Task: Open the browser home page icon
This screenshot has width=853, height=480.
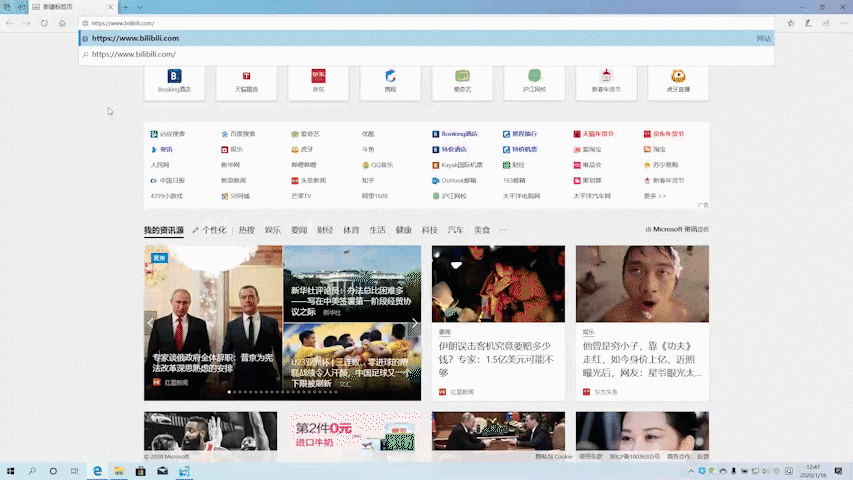Action: tap(62, 23)
